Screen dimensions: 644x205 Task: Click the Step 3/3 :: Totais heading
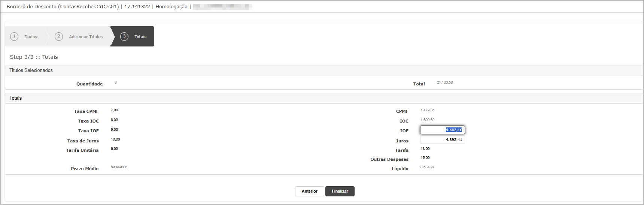point(34,57)
